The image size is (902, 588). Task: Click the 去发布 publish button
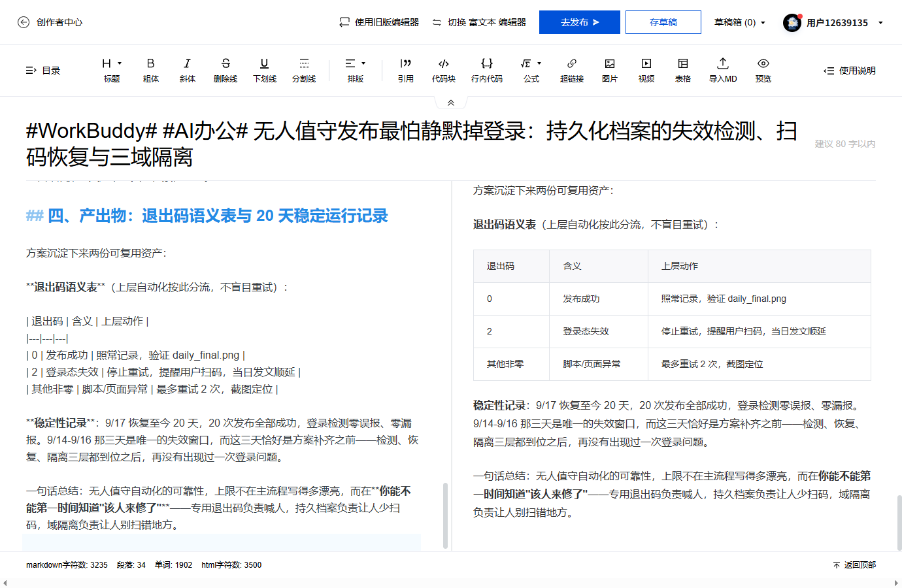click(x=580, y=22)
